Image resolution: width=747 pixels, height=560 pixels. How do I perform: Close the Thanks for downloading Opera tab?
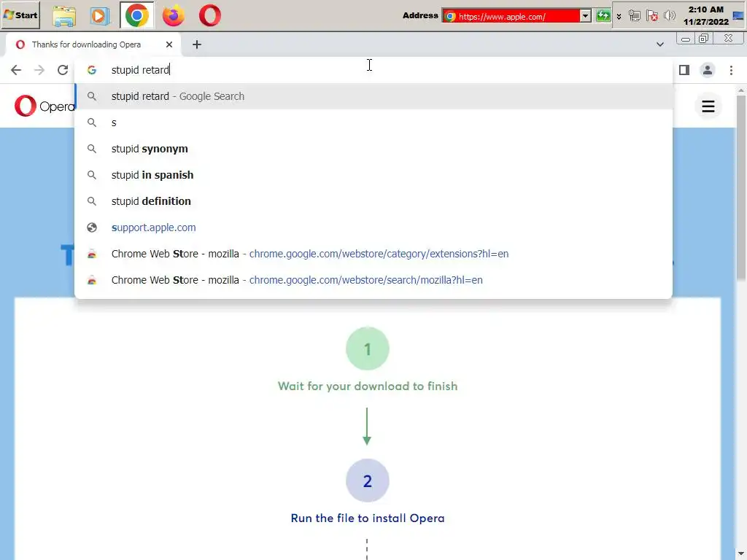click(169, 44)
